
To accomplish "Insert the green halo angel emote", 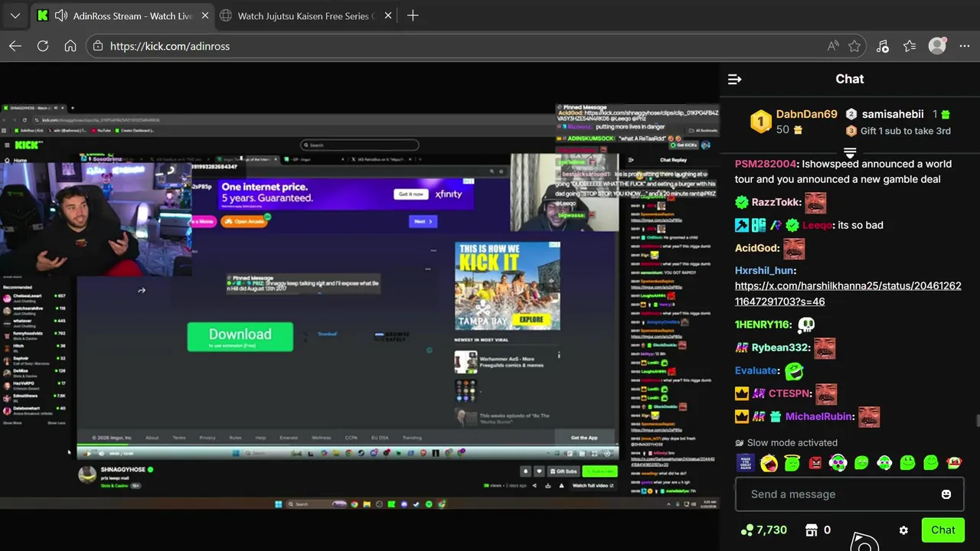I will [792, 463].
